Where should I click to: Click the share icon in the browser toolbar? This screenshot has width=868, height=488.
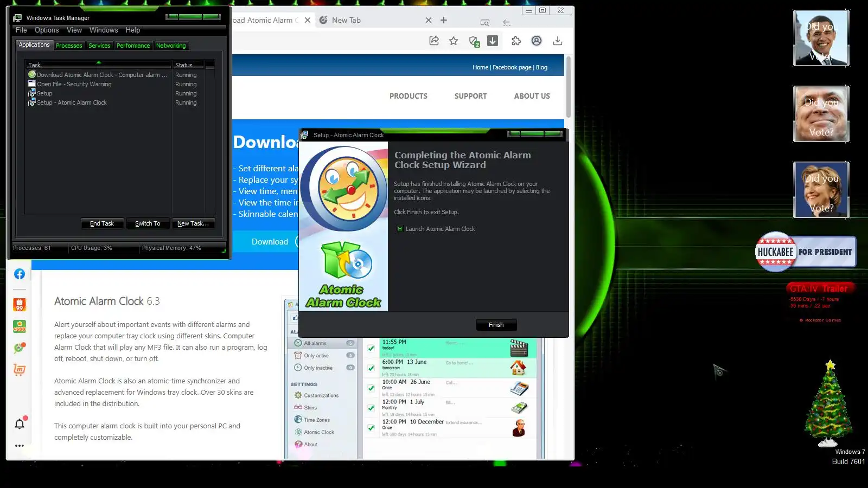click(434, 41)
